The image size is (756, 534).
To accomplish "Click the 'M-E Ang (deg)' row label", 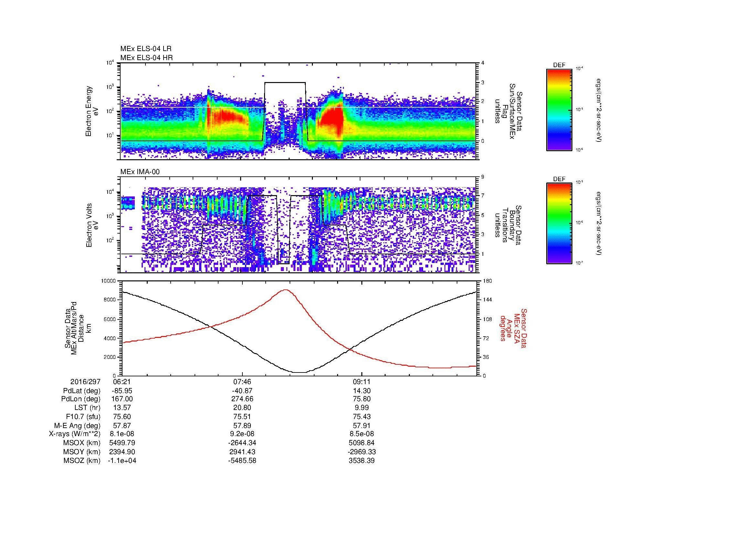I will (x=77, y=426).
